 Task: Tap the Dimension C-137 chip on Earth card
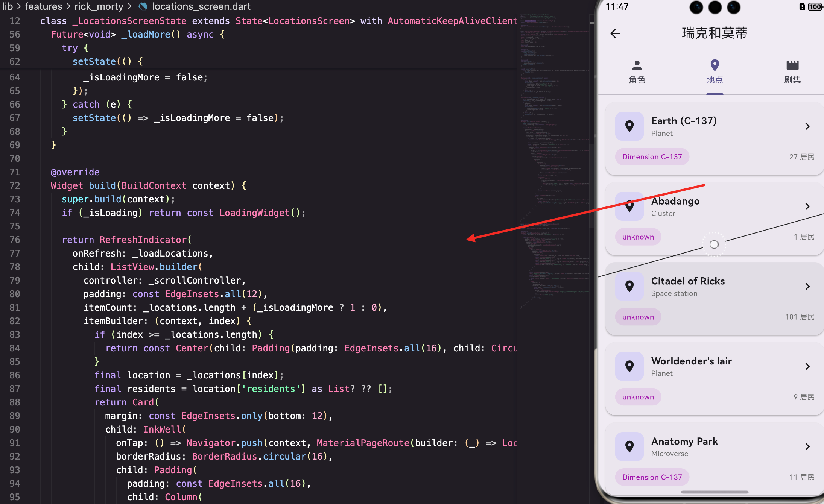[652, 157]
